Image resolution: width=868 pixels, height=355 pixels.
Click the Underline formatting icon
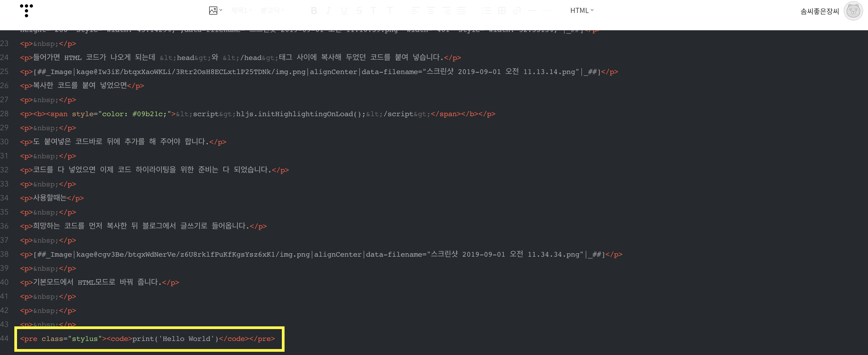click(x=344, y=11)
